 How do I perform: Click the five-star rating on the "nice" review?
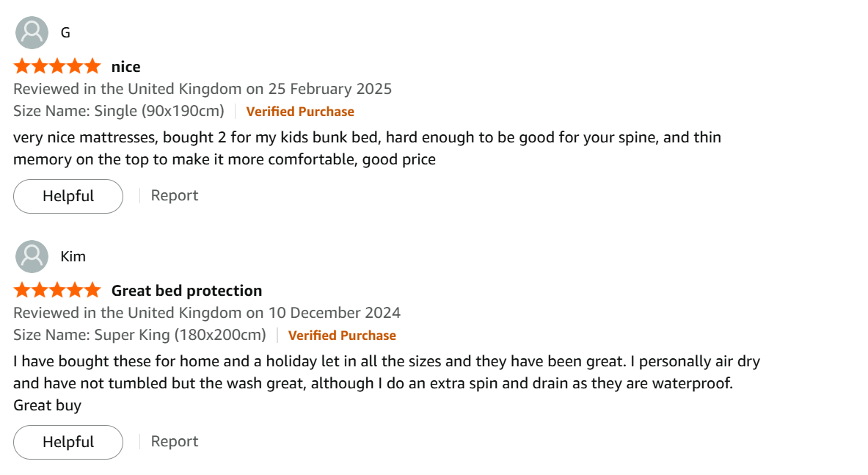click(x=57, y=67)
